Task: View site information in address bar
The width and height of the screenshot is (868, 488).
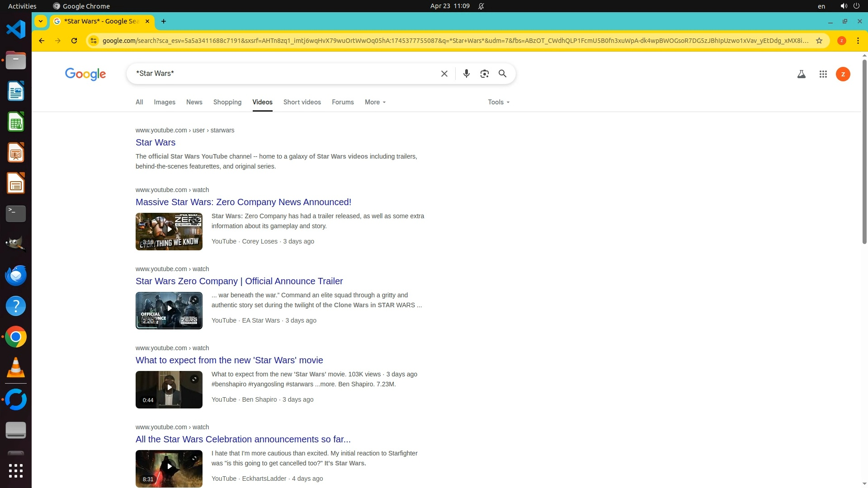Action: click(93, 41)
